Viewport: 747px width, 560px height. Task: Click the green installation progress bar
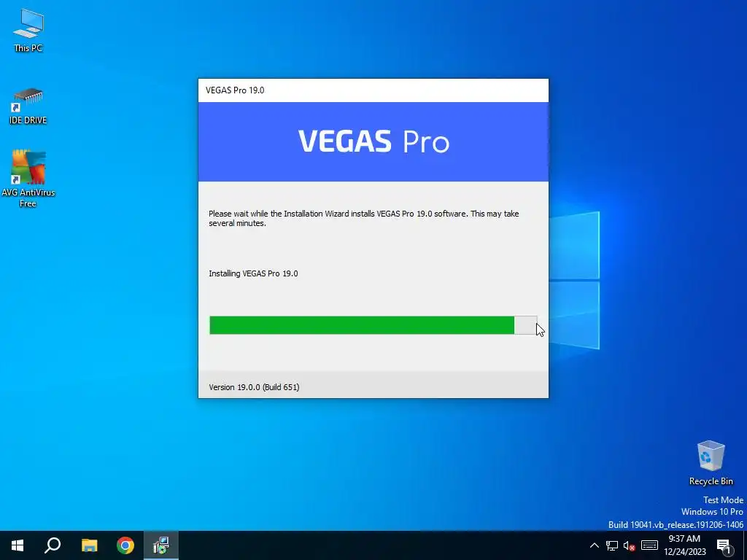(373, 325)
